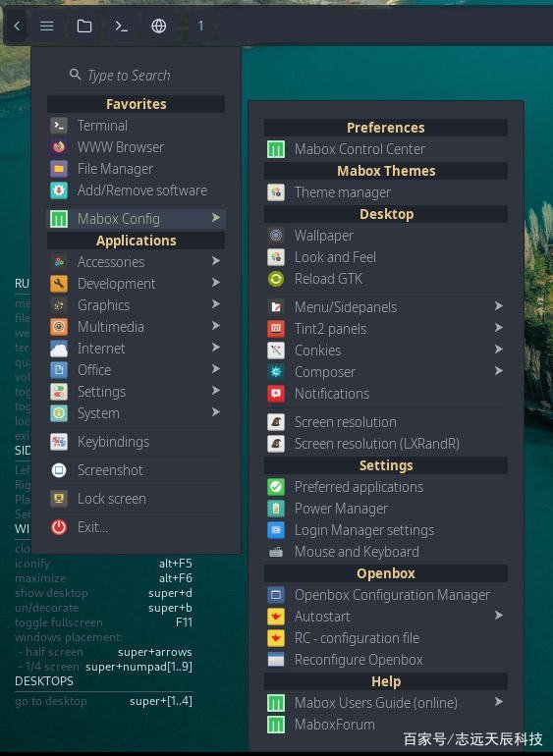Image resolution: width=553 pixels, height=756 pixels.
Task: Click the Notifications red icon
Action: 276,394
